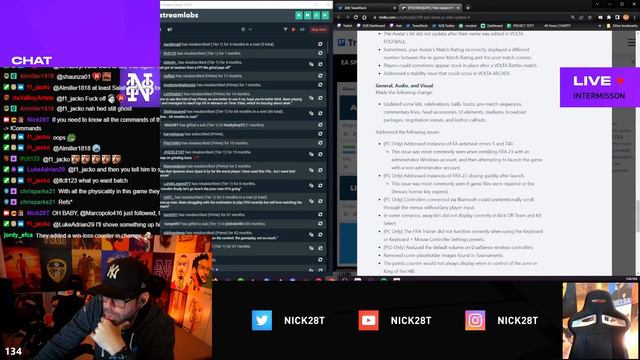Click the icon at left of Streamlabs events toolbar
The image size is (640, 360).
pyautogui.click(x=170, y=29)
